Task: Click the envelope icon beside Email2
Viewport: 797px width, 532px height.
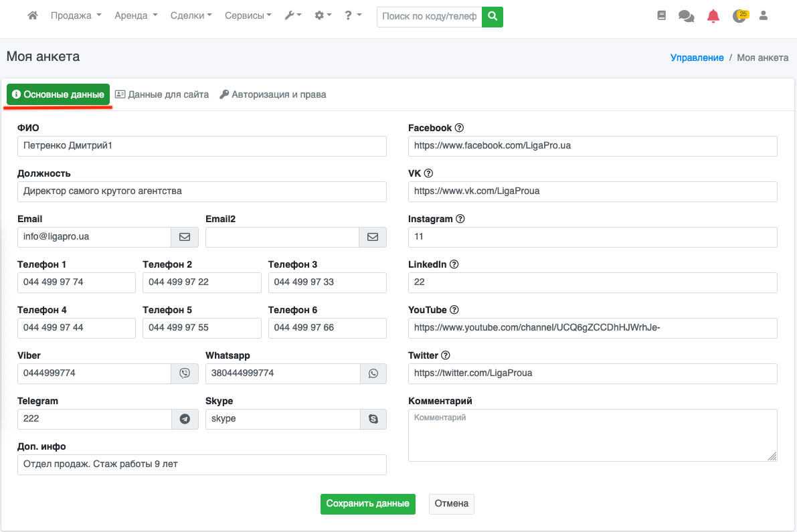Action: click(x=373, y=237)
